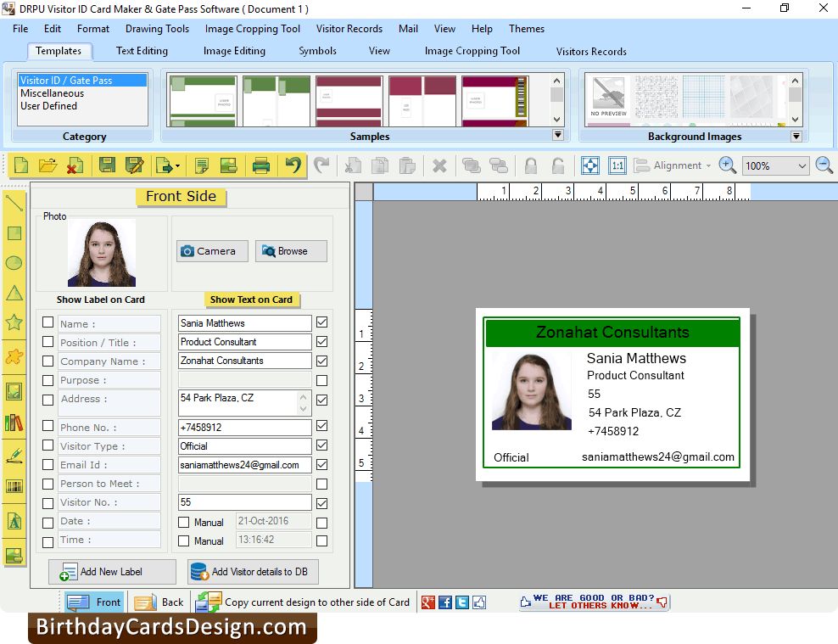This screenshot has width=838, height=644.
Task: Check show text for Purpose
Action: pyautogui.click(x=321, y=380)
